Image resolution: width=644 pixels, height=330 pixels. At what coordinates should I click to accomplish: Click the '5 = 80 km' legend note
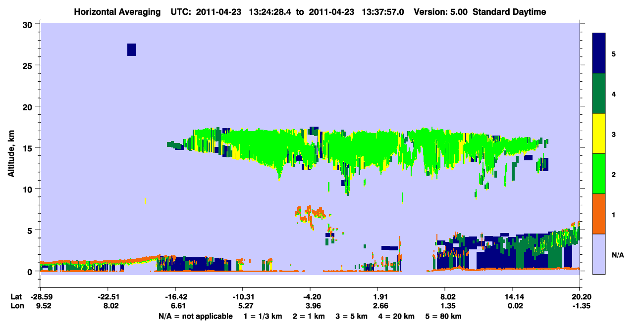coord(443,317)
